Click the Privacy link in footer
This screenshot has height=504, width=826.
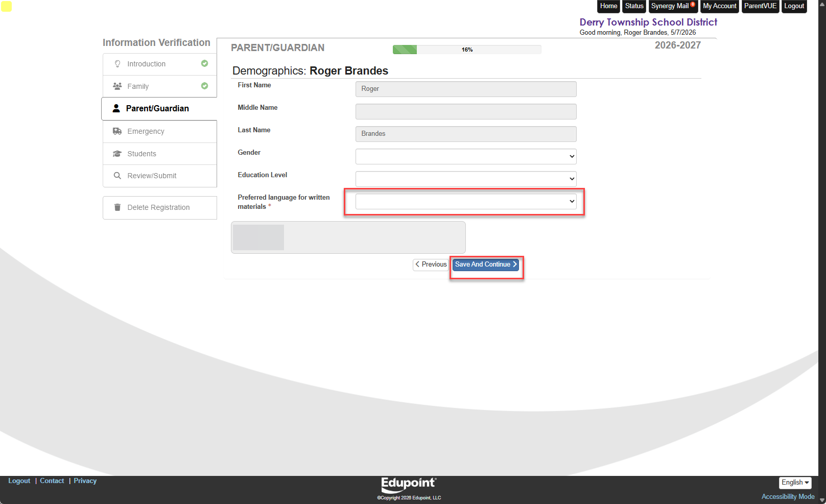85,481
